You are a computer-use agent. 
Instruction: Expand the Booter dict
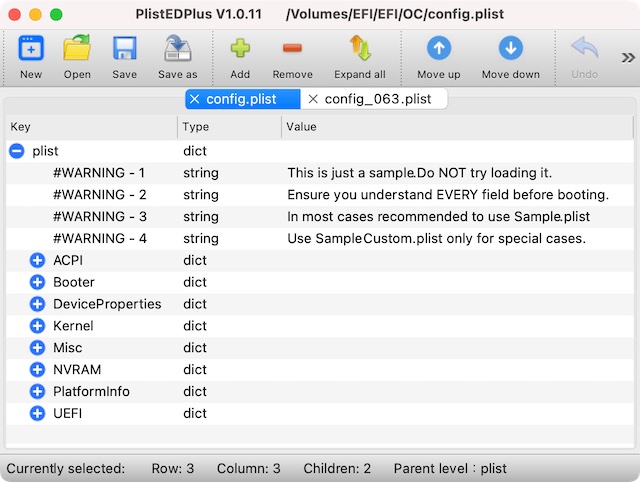click(x=37, y=282)
